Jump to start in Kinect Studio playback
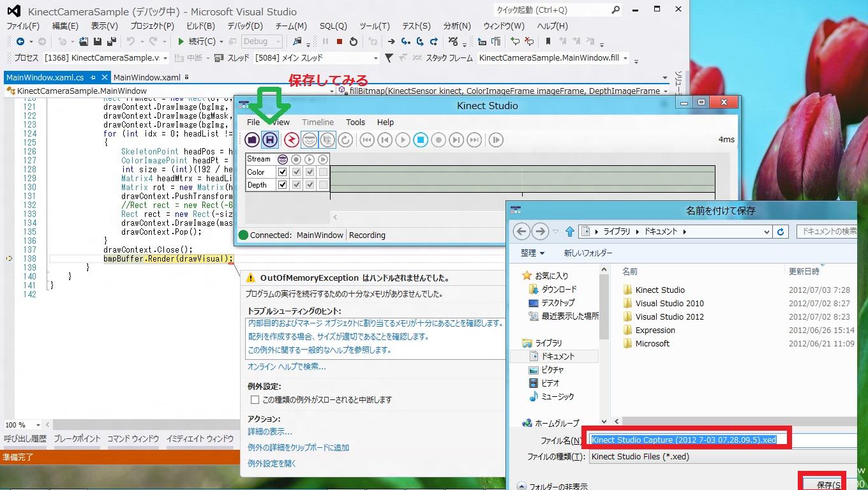Viewport: 868px width, 490px height. pyautogui.click(x=367, y=140)
